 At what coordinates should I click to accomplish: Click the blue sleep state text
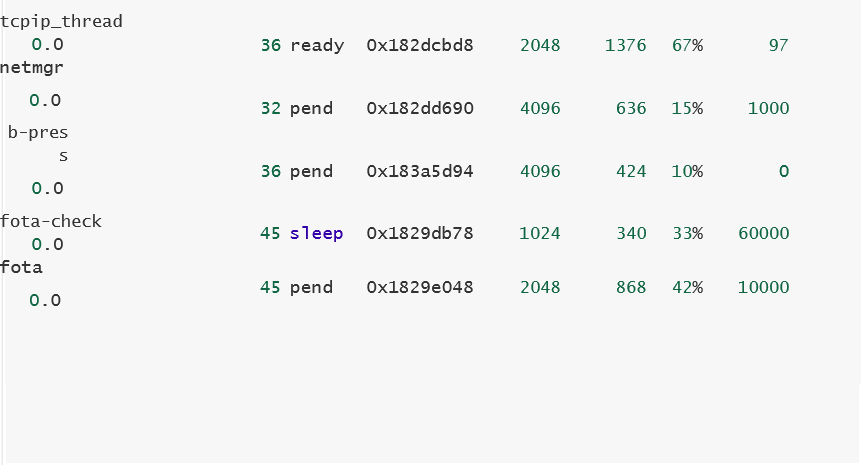pyautogui.click(x=316, y=233)
